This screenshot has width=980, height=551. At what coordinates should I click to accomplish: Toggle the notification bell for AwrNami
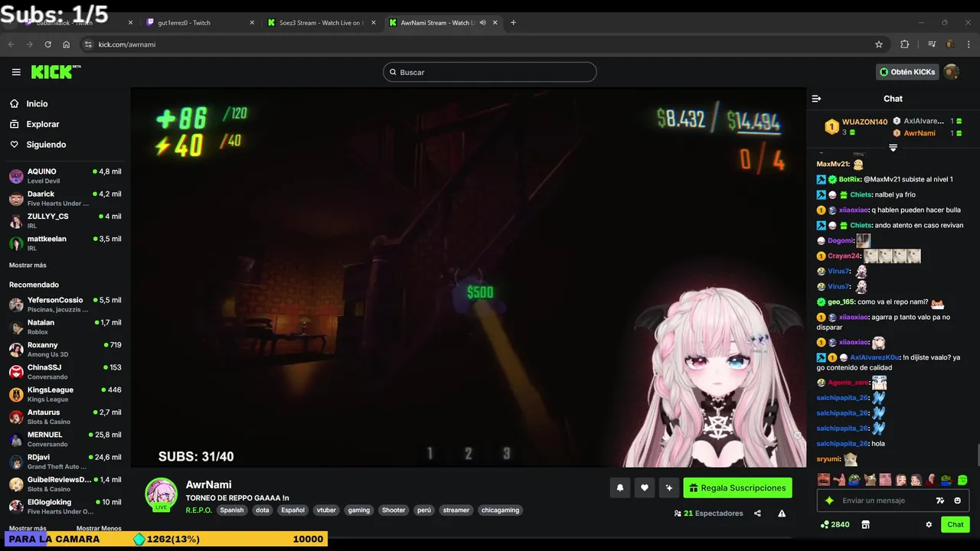(x=620, y=487)
